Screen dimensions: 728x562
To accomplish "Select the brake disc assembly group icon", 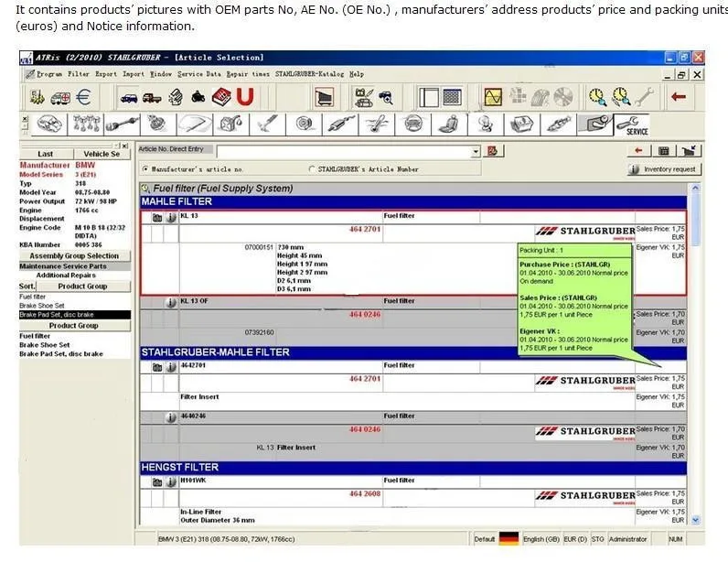I will click(x=305, y=124).
